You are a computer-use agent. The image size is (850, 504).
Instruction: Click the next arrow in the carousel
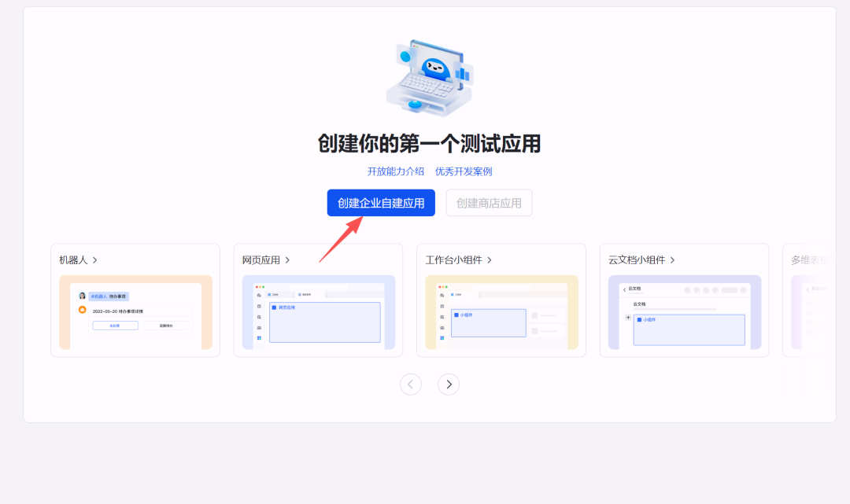click(x=449, y=384)
